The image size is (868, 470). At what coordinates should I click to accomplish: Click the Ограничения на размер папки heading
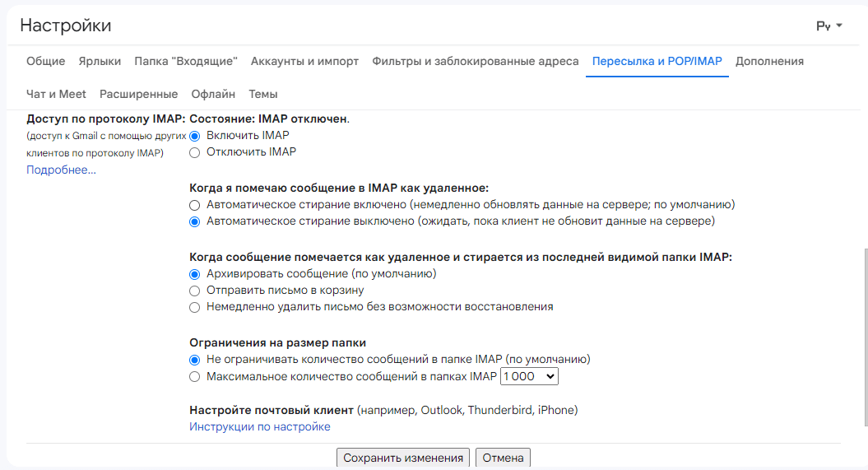[278, 343]
